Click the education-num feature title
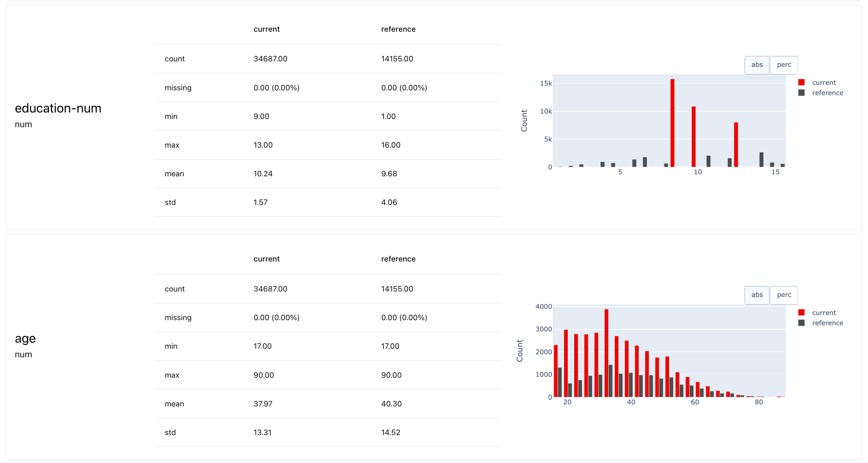This screenshot has width=868, height=463. coord(58,108)
